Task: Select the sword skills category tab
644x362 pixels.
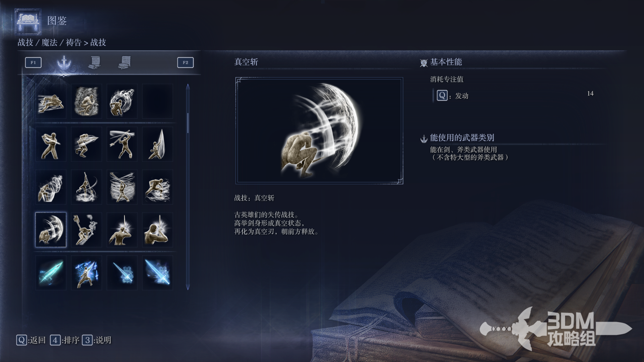Action: (64, 62)
